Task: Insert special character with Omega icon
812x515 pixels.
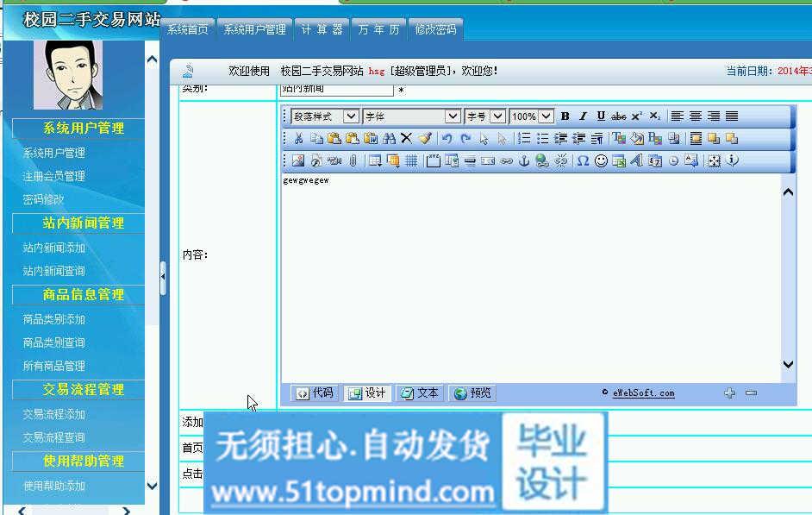Action: pos(583,160)
